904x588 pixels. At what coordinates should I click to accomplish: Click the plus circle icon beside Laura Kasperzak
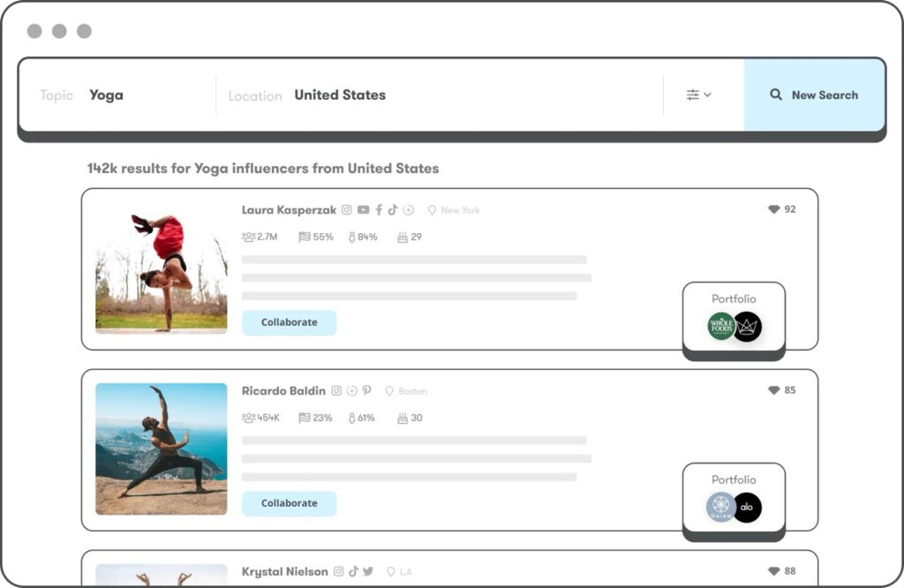coord(409,210)
